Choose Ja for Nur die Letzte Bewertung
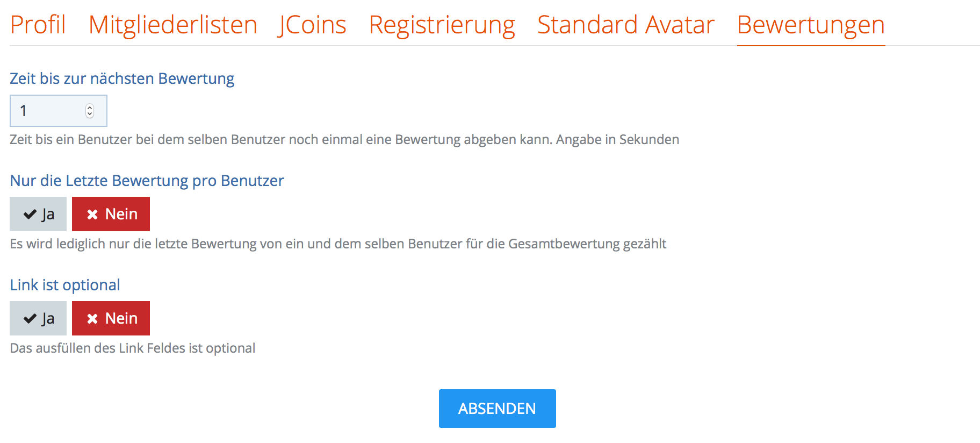This screenshot has width=980, height=443. click(38, 214)
